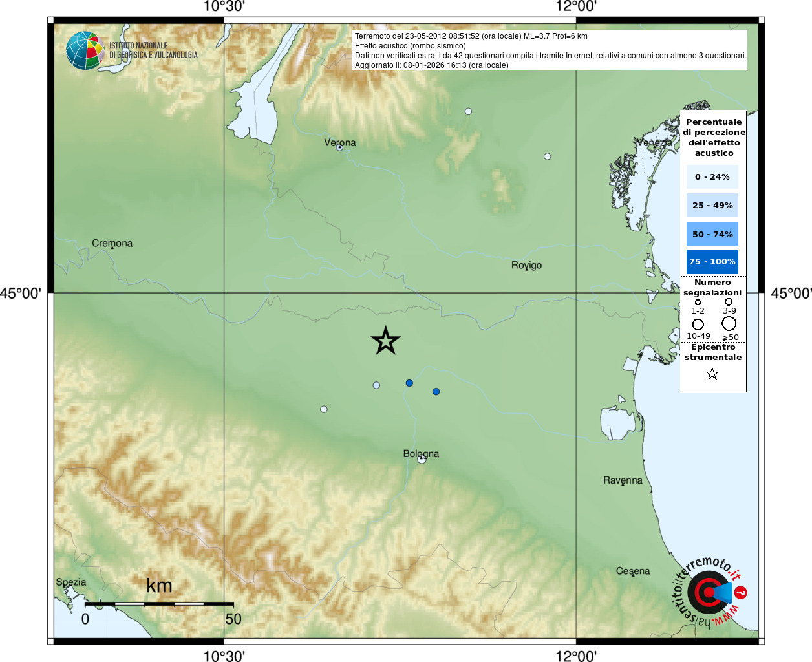This screenshot has height=662, width=812.
Task: Click the dark blue dot nearest the epicenter
Action: coord(409,383)
